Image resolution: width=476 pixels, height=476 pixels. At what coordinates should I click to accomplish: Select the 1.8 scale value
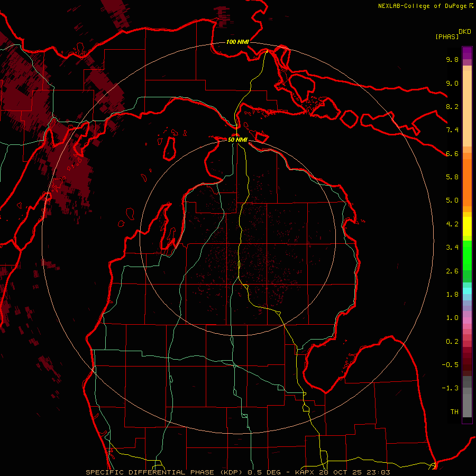pyautogui.click(x=452, y=295)
